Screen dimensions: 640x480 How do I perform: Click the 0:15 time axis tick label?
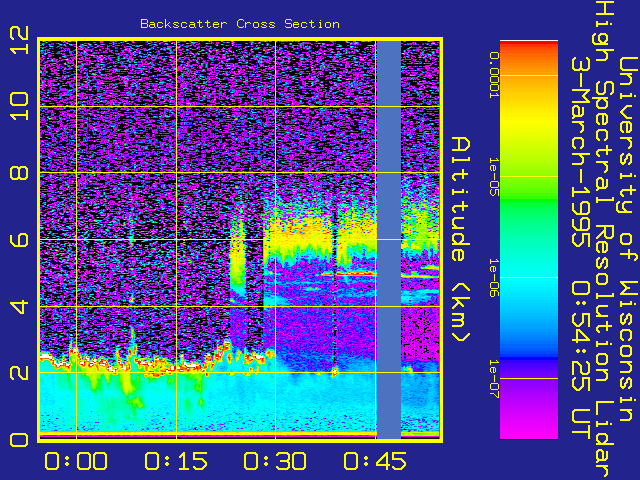(x=176, y=461)
